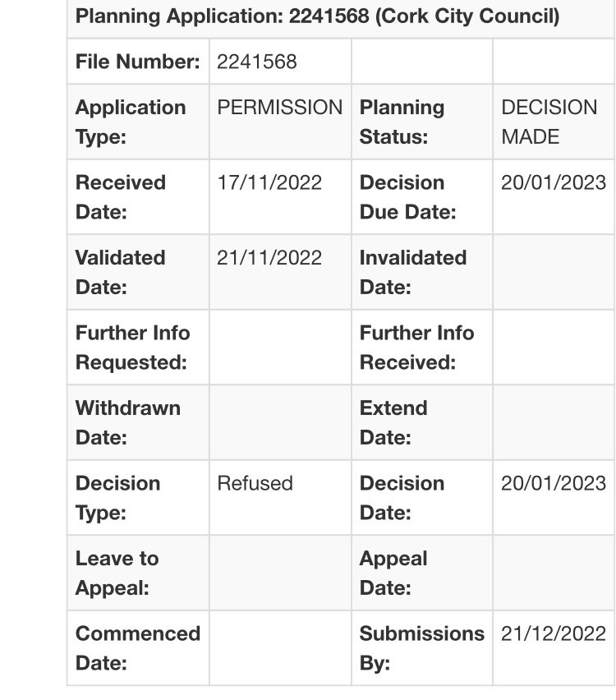Click the Extend Date label
The width and height of the screenshot is (616, 700).
[x=393, y=422]
